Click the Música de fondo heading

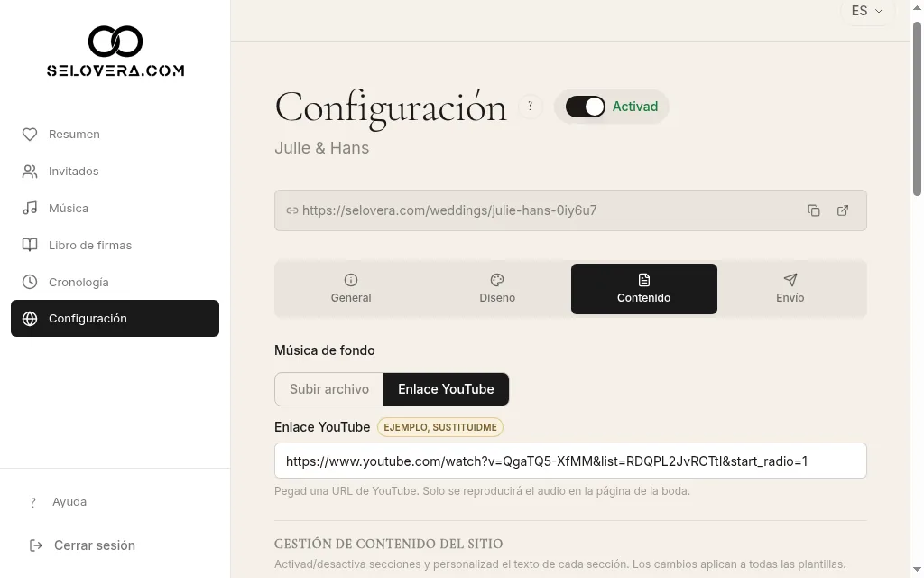tap(325, 350)
